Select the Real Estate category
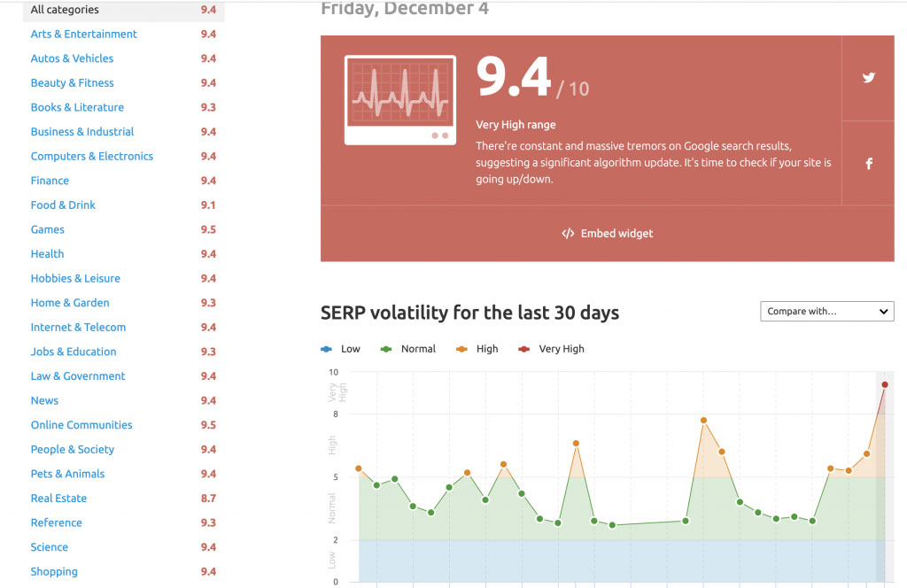Image resolution: width=907 pixels, height=588 pixels. 58,498
